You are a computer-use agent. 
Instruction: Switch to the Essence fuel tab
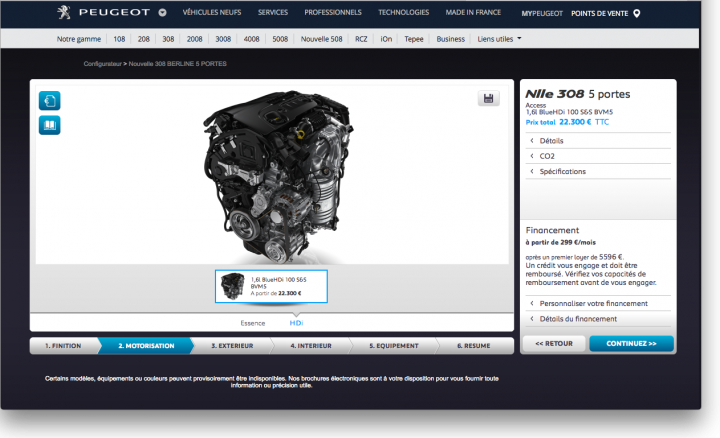(253, 323)
